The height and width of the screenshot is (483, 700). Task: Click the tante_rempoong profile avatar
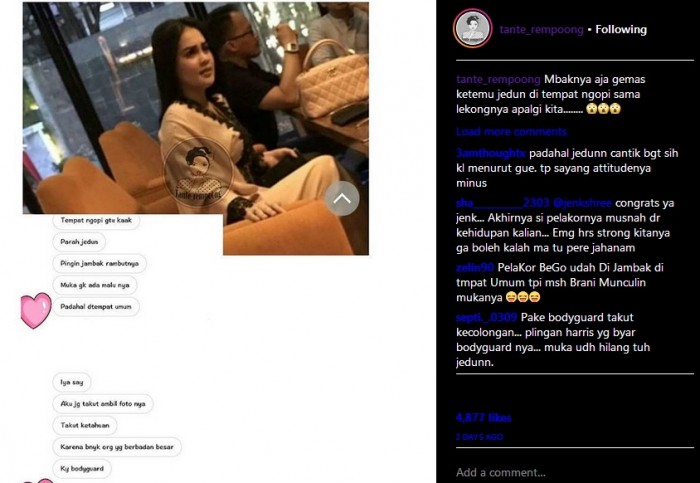click(x=473, y=29)
